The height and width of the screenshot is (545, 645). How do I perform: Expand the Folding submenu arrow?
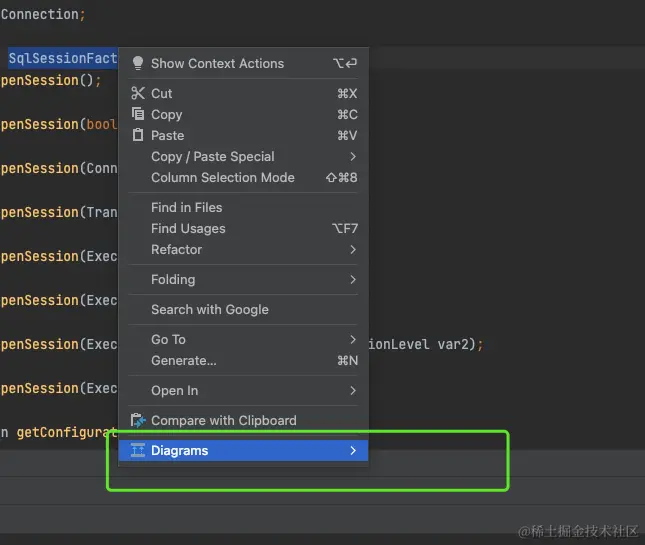click(353, 279)
